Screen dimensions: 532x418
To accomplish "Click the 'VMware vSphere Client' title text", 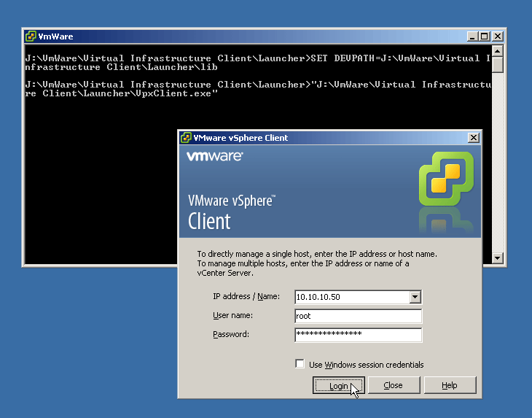I will 240,138.
